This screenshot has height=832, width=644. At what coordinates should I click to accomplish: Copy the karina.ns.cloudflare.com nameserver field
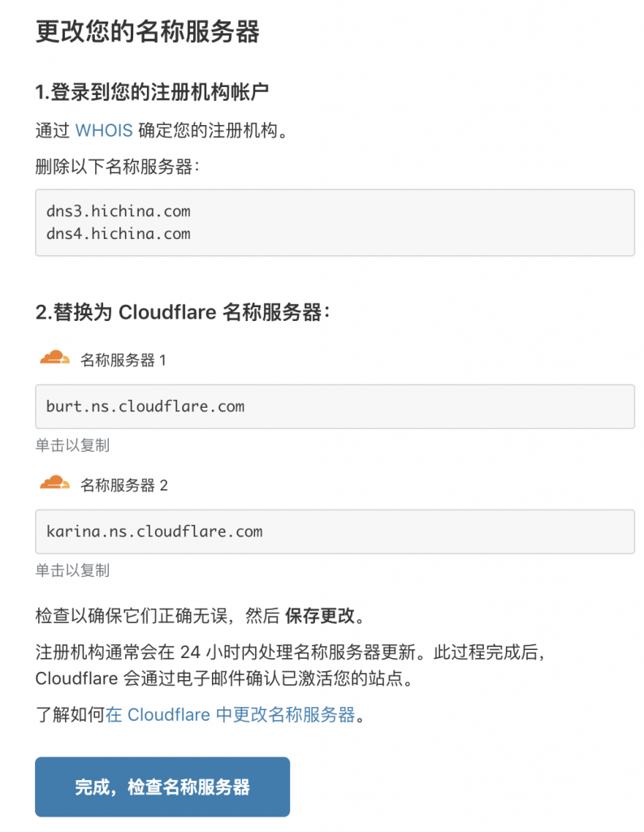click(x=335, y=531)
